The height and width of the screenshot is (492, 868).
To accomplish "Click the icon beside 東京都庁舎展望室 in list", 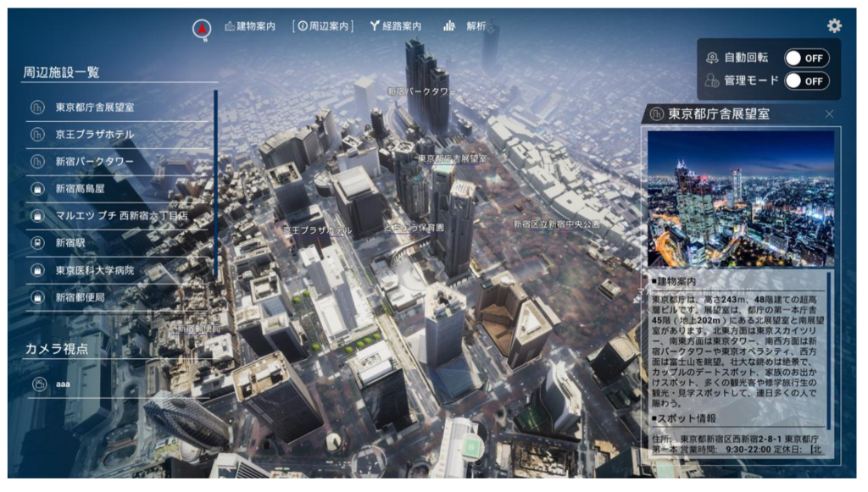I will point(37,108).
